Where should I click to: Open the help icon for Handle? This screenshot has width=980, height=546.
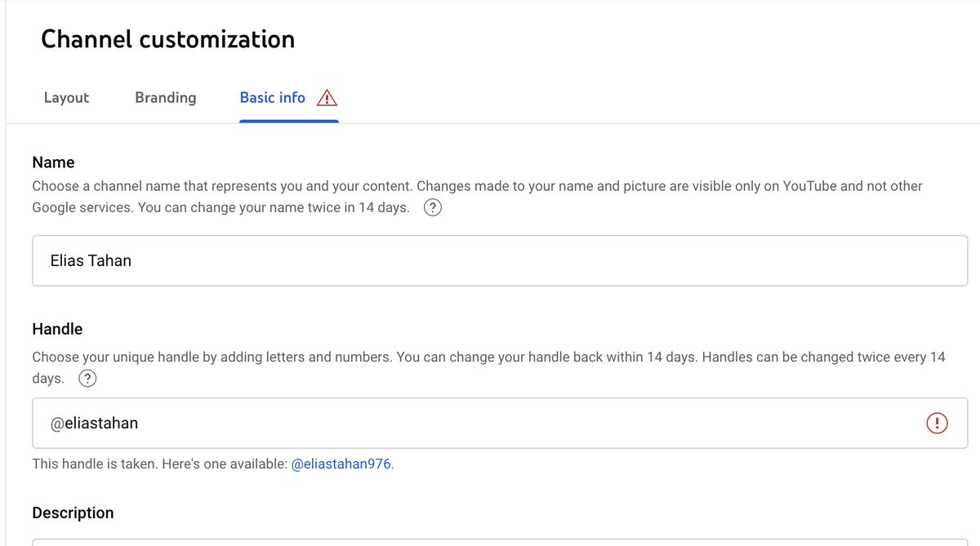pyautogui.click(x=87, y=379)
